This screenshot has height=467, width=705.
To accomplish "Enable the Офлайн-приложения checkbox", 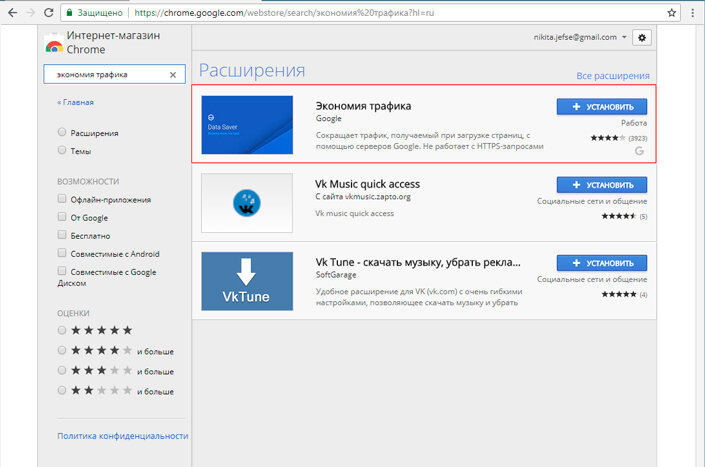I will click(x=62, y=199).
